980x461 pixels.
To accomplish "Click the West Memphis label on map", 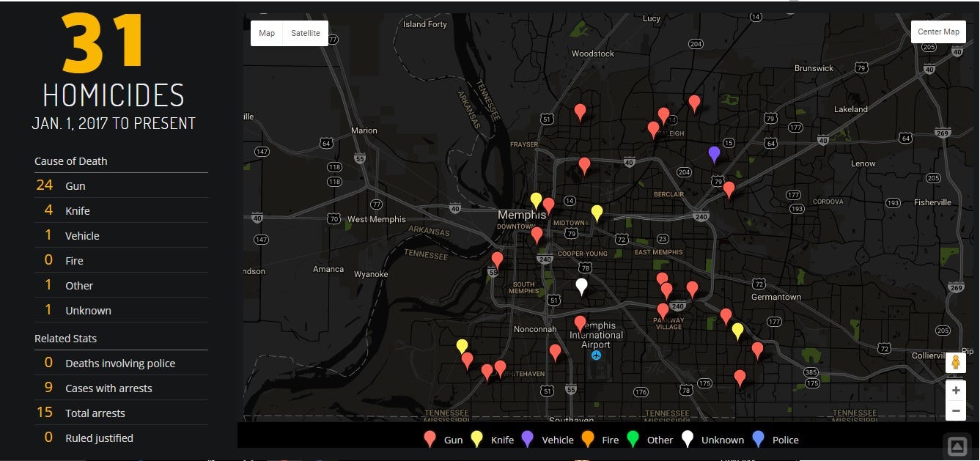I will 377,219.
